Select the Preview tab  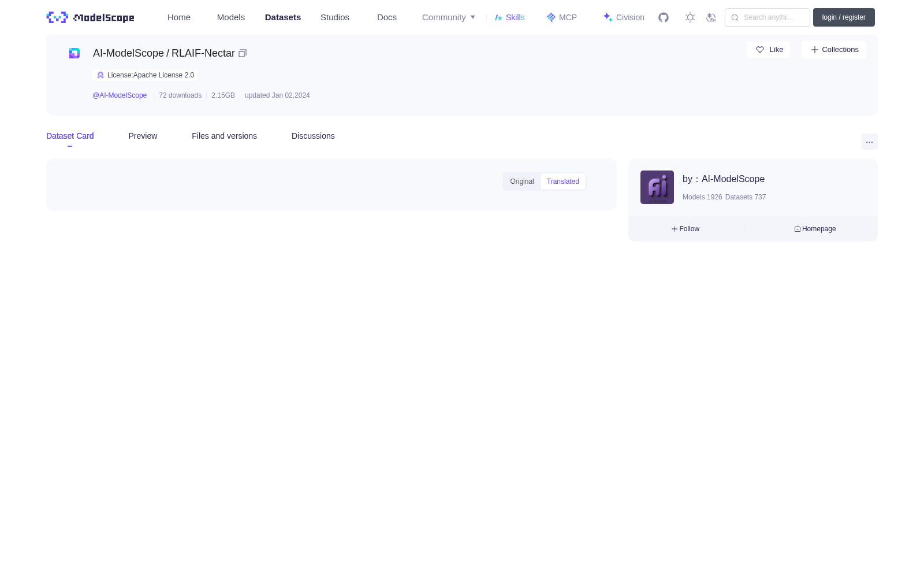point(143,136)
